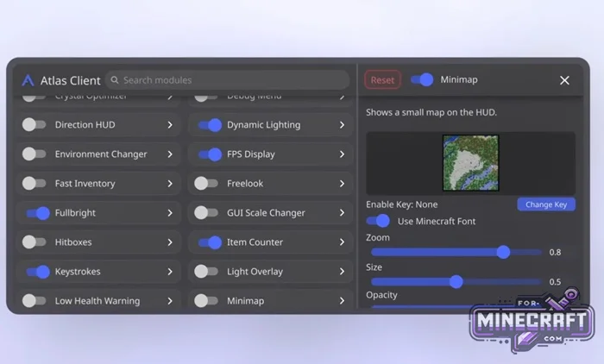Disable Use Minecraft Font toggle
This screenshot has height=364, width=604.
point(378,221)
